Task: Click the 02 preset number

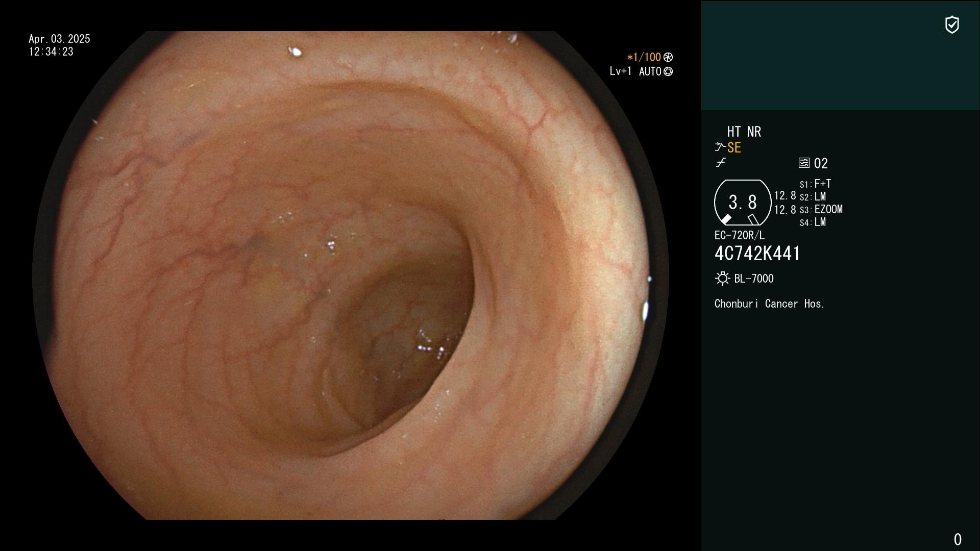Action: pyautogui.click(x=821, y=163)
